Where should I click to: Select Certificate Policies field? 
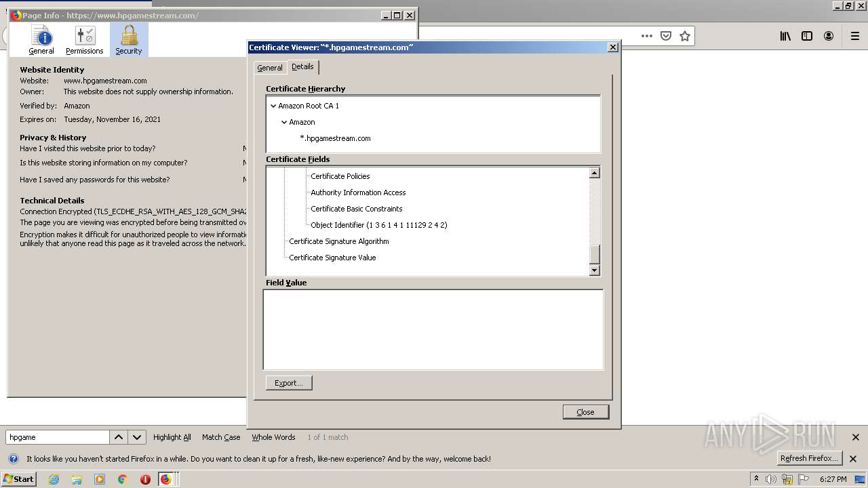click(340, 176)
